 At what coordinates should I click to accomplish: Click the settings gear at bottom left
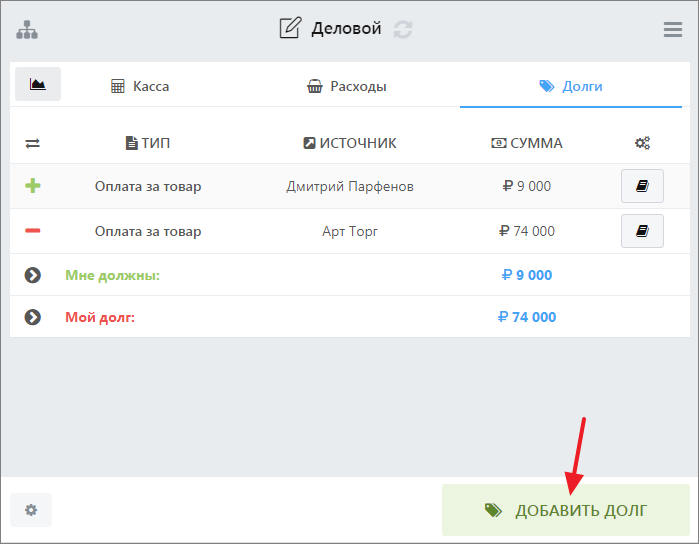pyautogui.click(x=31, y=510)
